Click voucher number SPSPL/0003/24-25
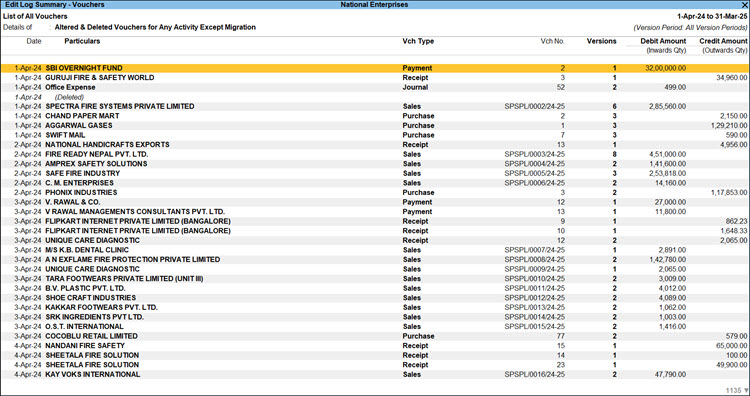The image size is (750, 396). [x=534, y=154]
